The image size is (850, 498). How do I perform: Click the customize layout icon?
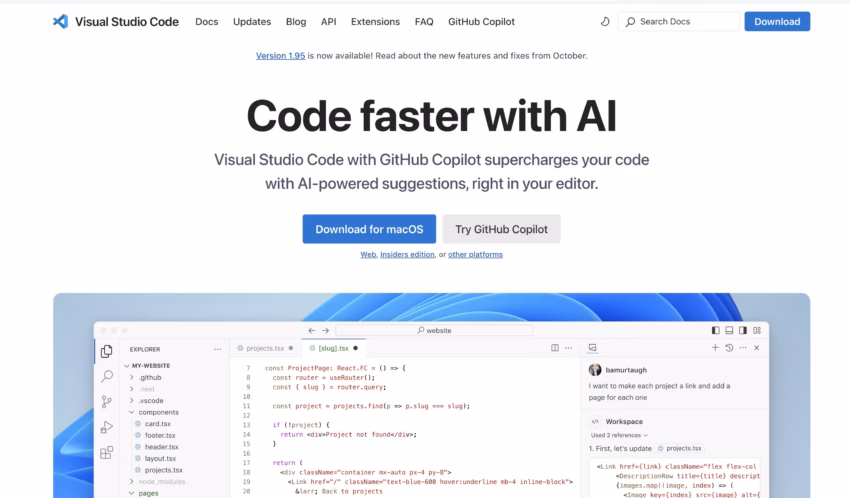point(757,330)
